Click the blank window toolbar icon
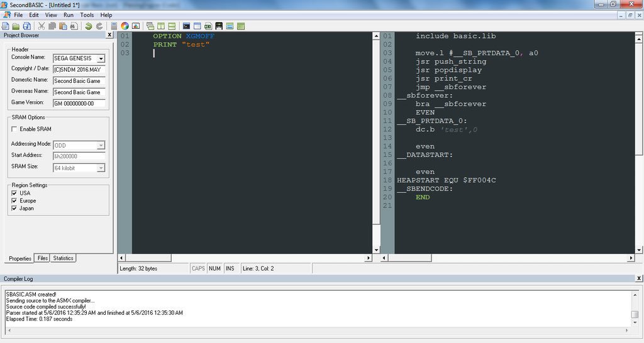644x343 pixels. click(x=197, y=26)
